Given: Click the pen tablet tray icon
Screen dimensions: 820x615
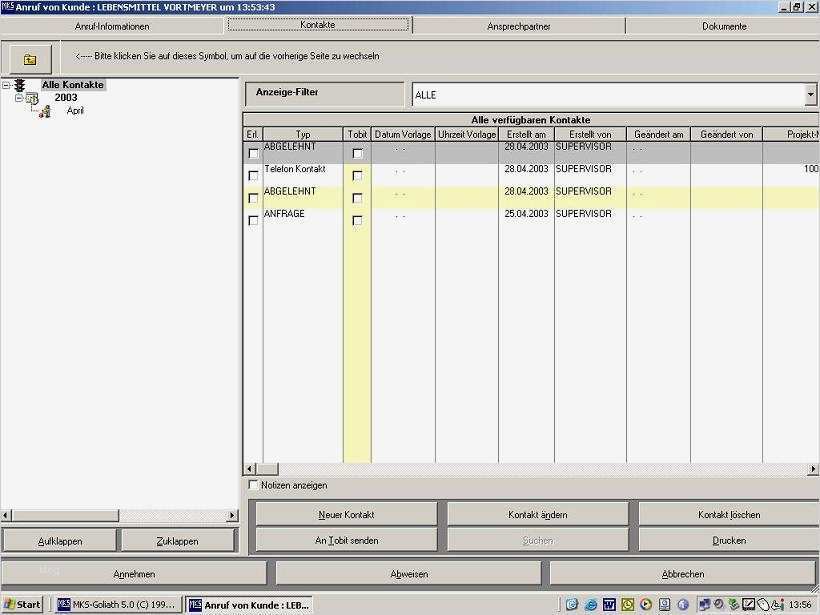Looking at the screenshot, I should 748,605.
